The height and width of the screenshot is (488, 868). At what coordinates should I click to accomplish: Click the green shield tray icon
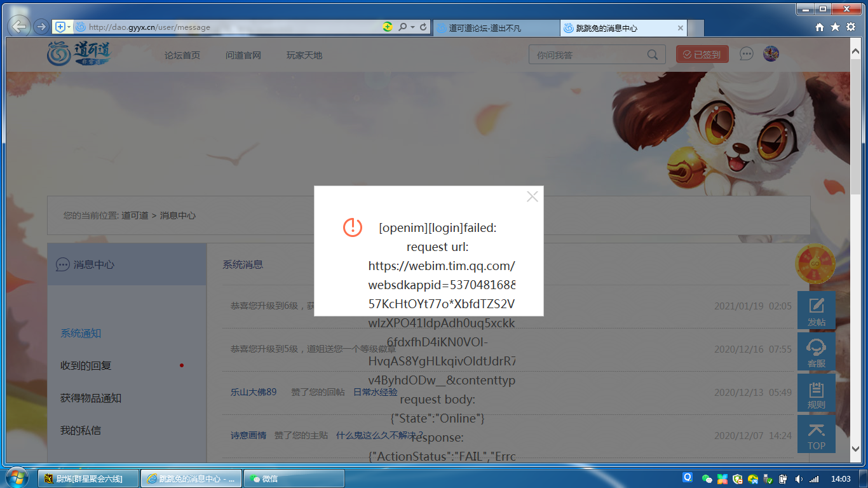tap(737, 478)
